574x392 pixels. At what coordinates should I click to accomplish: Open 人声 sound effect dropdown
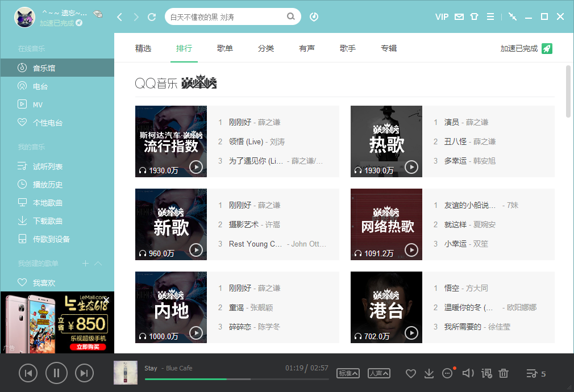coord(379,373)
